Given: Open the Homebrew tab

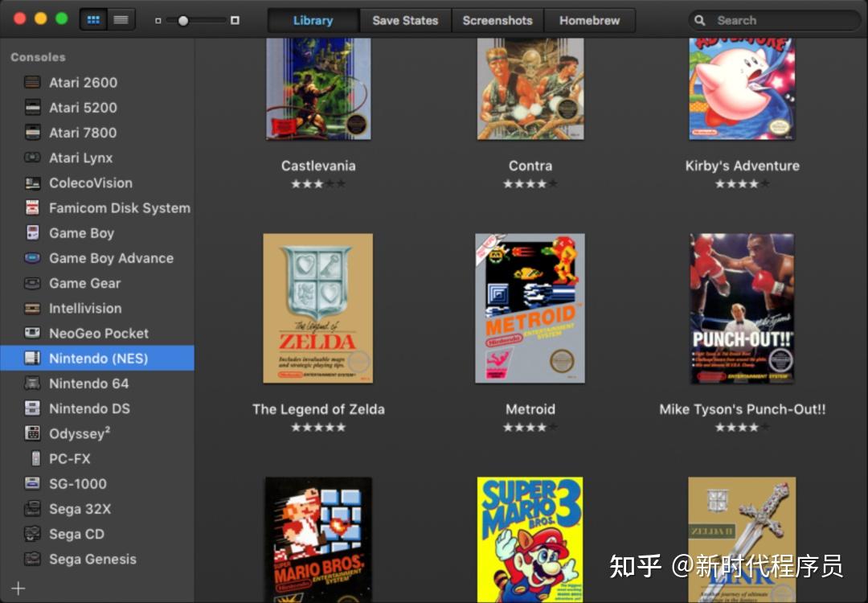Looking at the screenshot, I should [590, 20].
